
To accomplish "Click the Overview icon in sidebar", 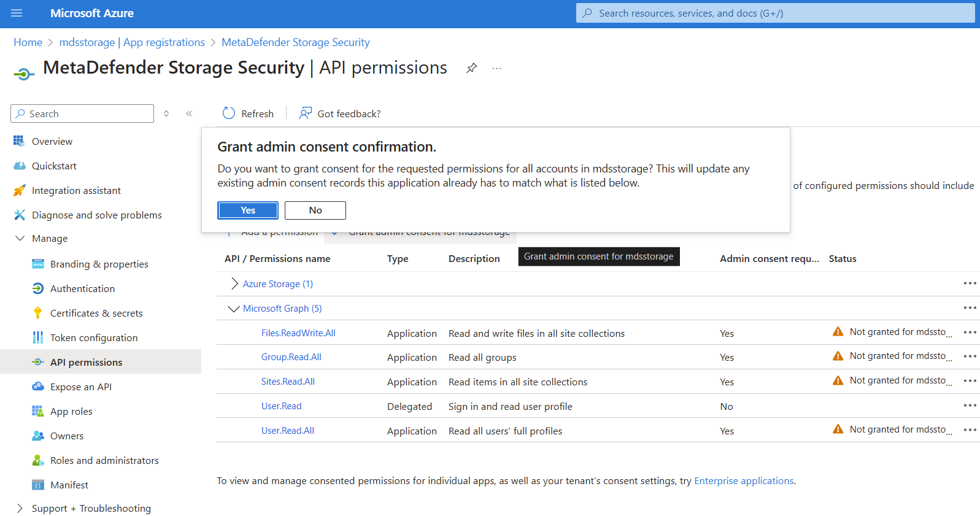I will [19, 141].
